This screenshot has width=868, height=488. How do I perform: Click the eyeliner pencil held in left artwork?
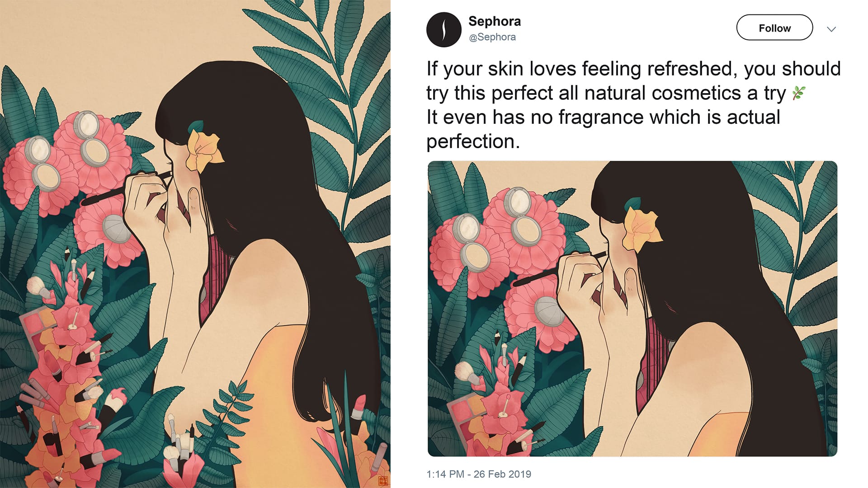127,188
